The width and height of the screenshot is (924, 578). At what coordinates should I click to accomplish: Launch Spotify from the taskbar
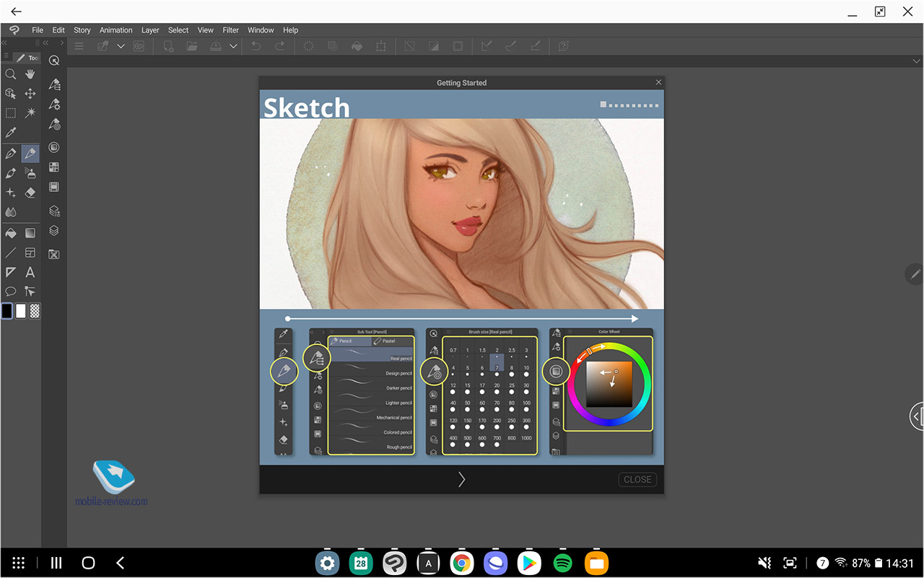click(x=562, y=563)
